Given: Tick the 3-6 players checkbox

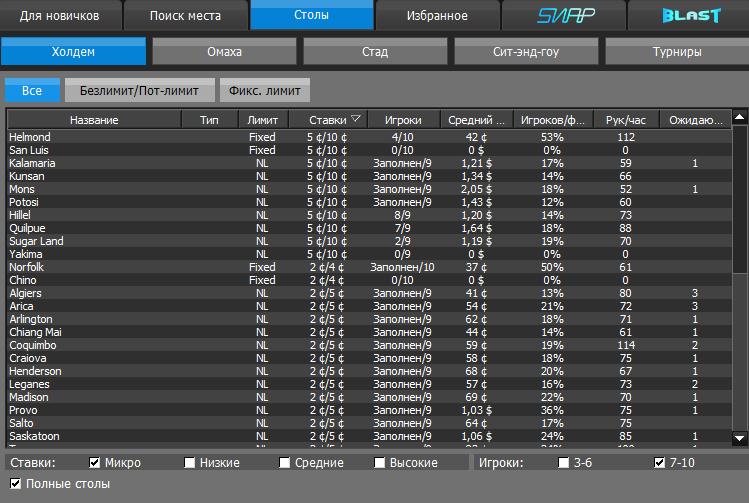Looking at the screenshot, I should (564, 463).
